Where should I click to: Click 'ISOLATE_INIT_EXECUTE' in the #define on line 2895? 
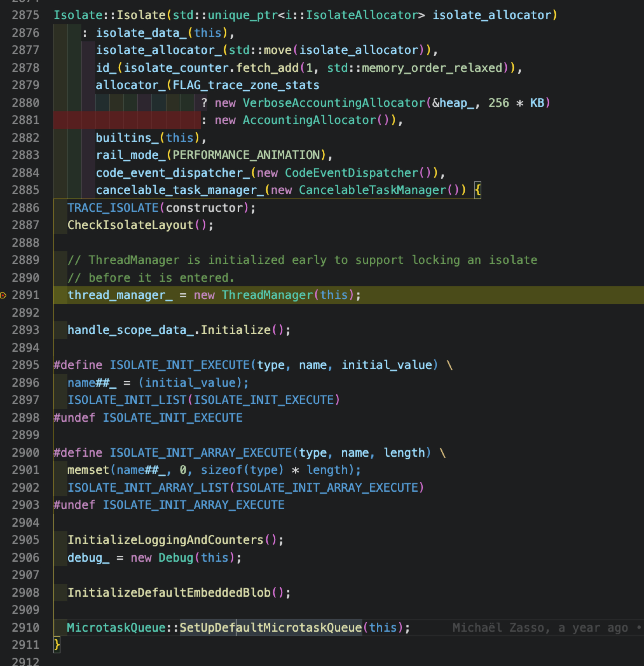pyautogui.click(x=180, y=365)
